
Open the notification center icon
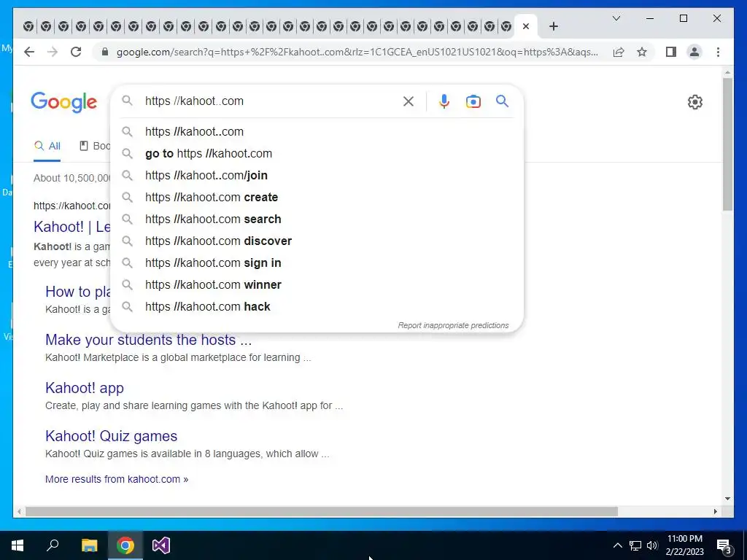724,546
